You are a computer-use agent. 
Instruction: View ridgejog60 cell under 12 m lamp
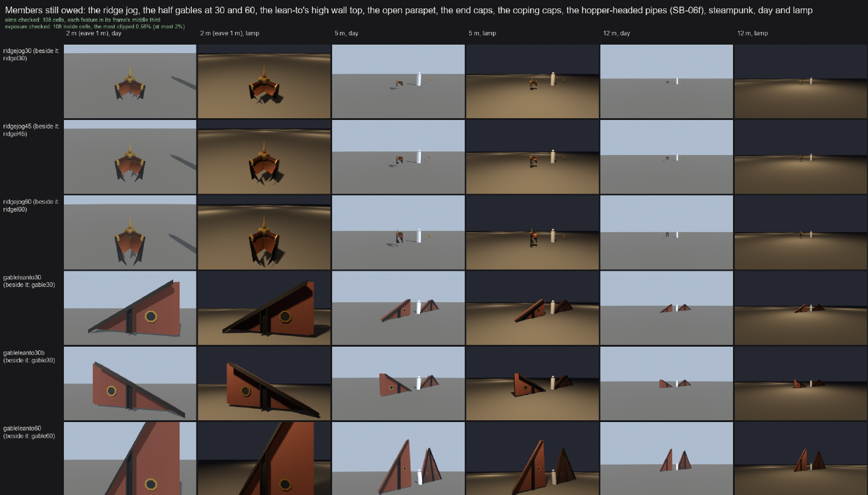(x=800, y=232)
